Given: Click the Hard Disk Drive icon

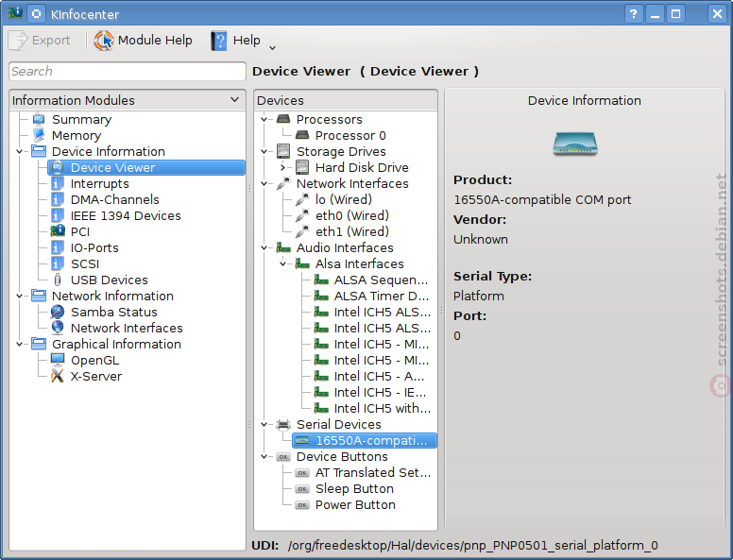Looking at the screenshot, I should (302, 167).
